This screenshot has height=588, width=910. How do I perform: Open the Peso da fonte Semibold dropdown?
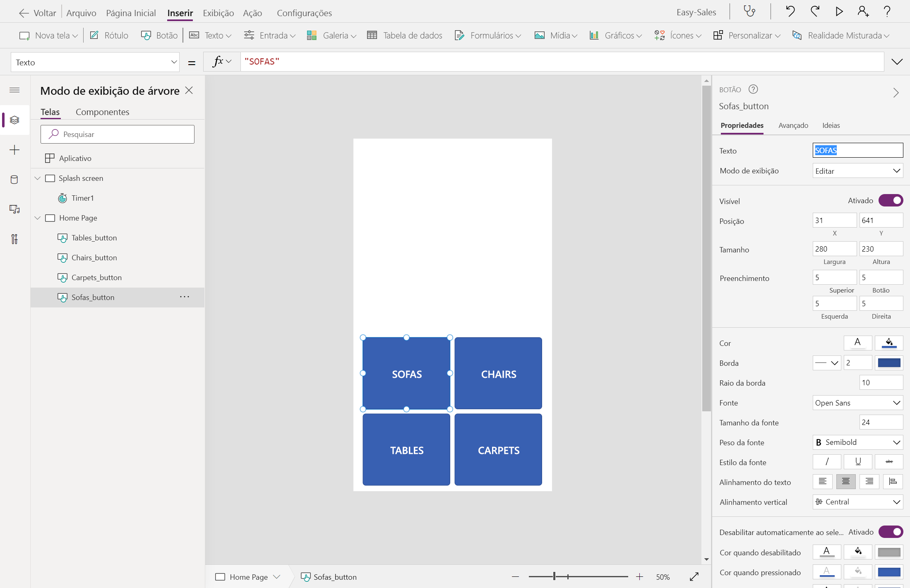pos(857,442)
